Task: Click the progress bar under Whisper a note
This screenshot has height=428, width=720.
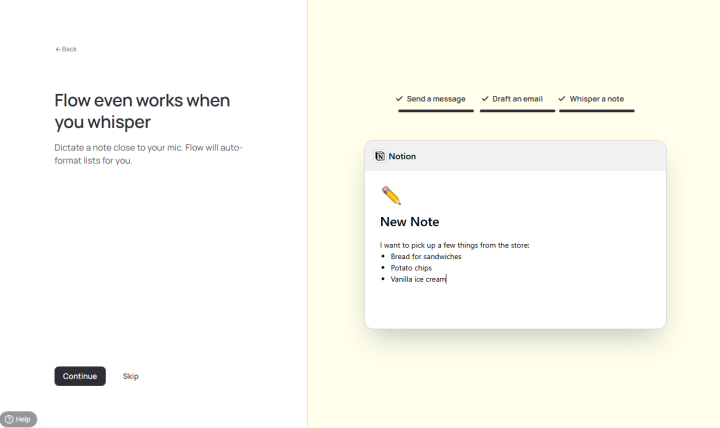Action: (x=596, y=110)
